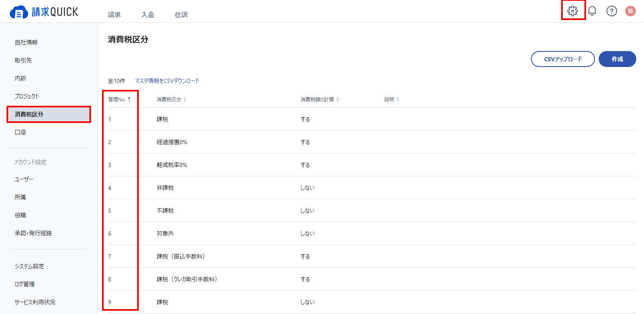
Task: Go to プロジェクト in sidebar
Action: point(27,96)
